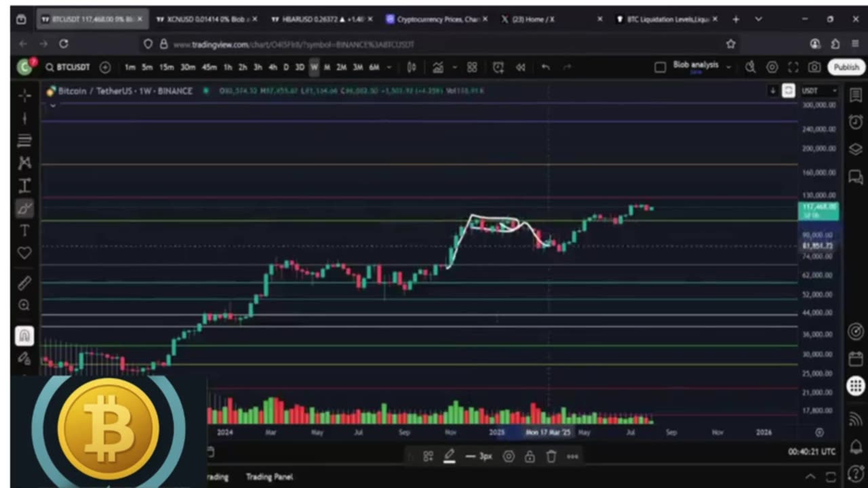Select the active W weekly timeframe
Viewport: 868px width, 488px height.
[x=314, y=67]
